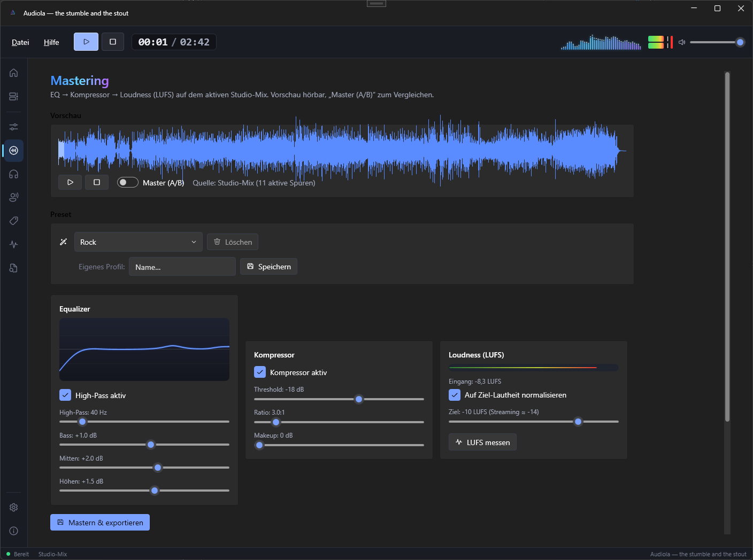Open the Home sidebar icon
This screenshot has width=753, height=560.
[x=14, y=73]
